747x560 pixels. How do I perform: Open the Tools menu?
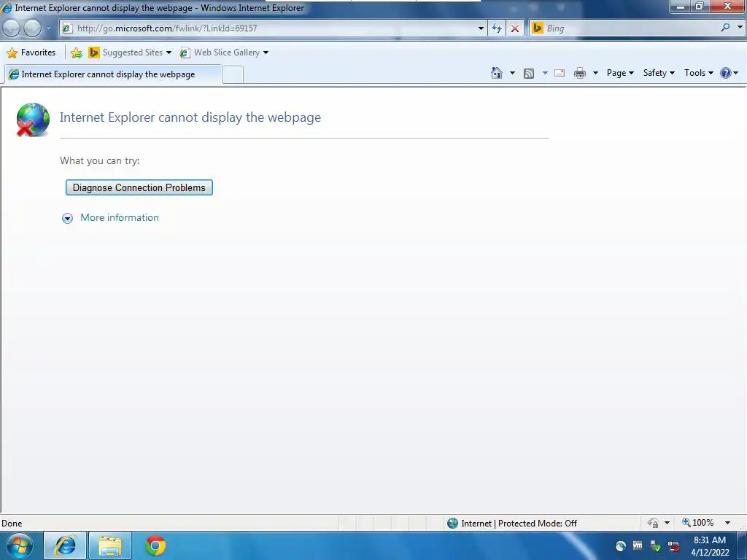pos(698,73)
